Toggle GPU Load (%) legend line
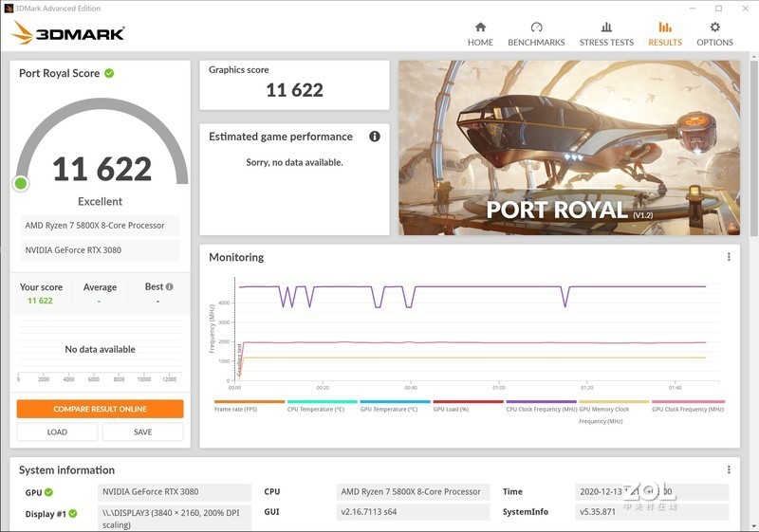 (x=468, y=406)
